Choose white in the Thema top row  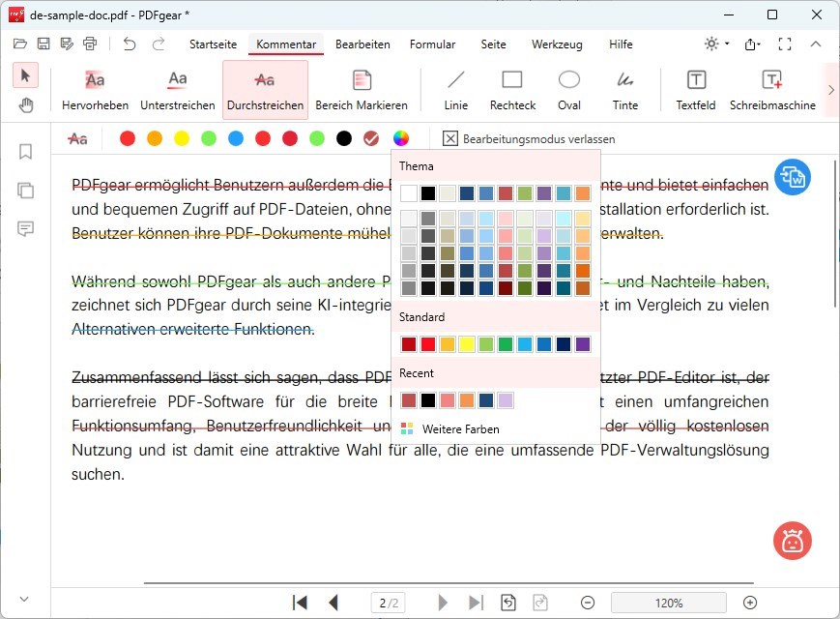pos(409,192)
